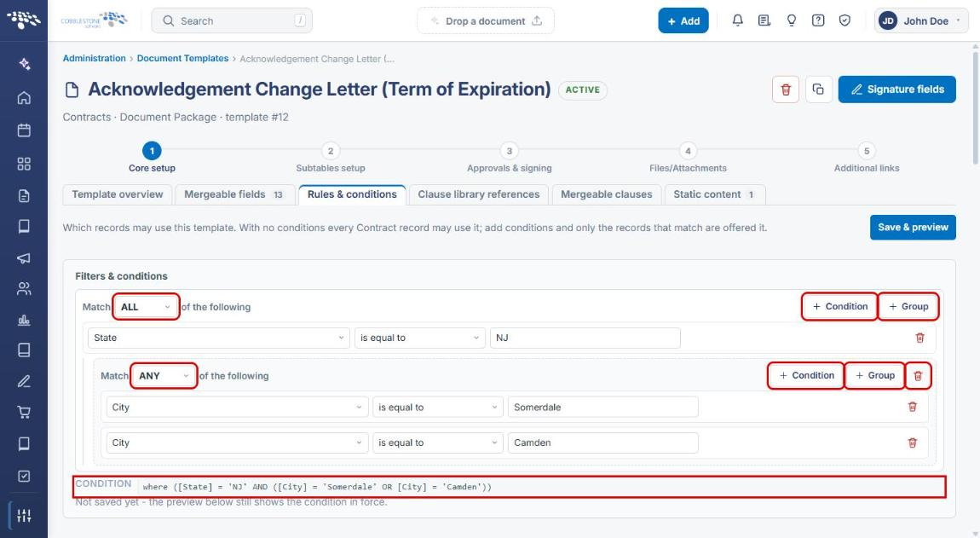Screen dimensions: 980x538
Task: Open the megaphone sidebar icon
Action: (x=24, y=257)
